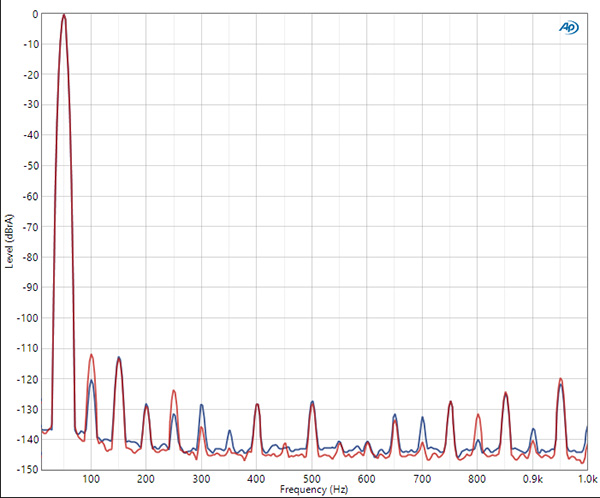Click the AP logo in the top-right corner

(x=567, y=27)
